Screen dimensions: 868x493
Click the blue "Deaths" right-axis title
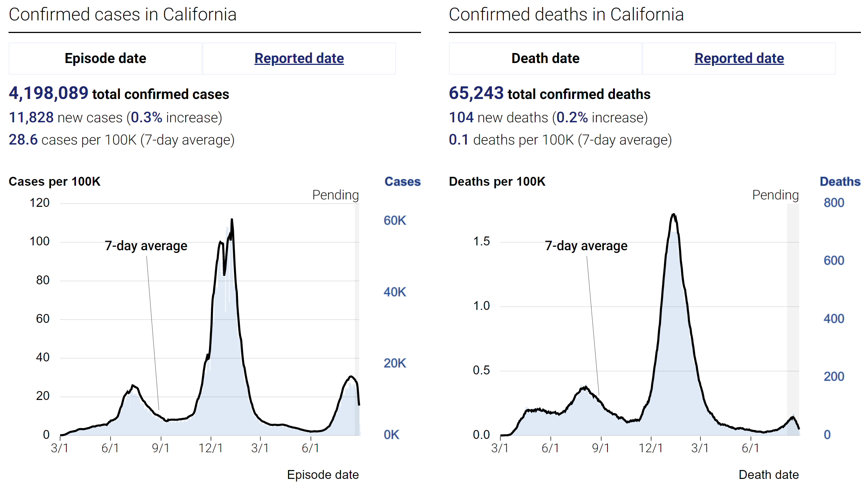pos(840,182)
